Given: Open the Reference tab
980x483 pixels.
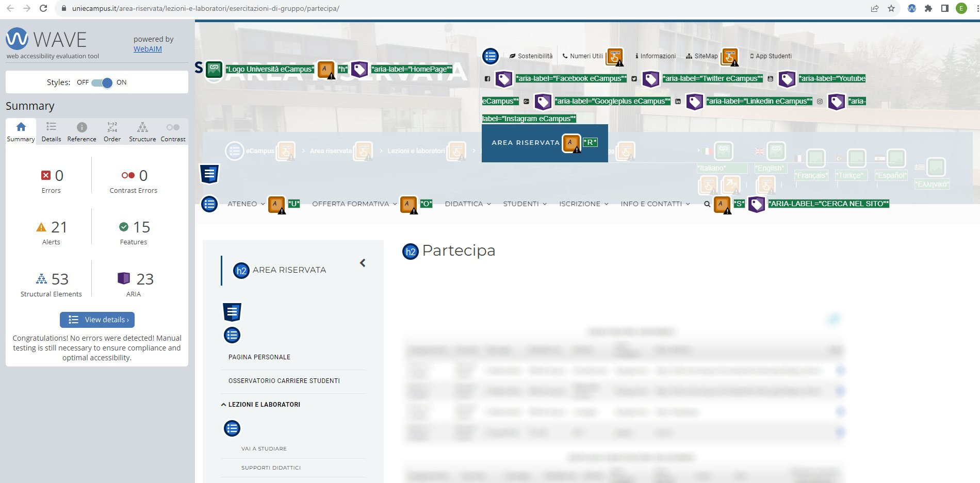Looking at the screenshot, I should pyautogui.click(x=81, y=132).
